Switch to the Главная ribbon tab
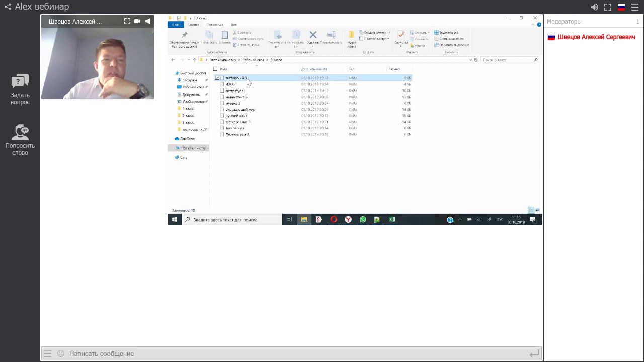 (193, 25)
